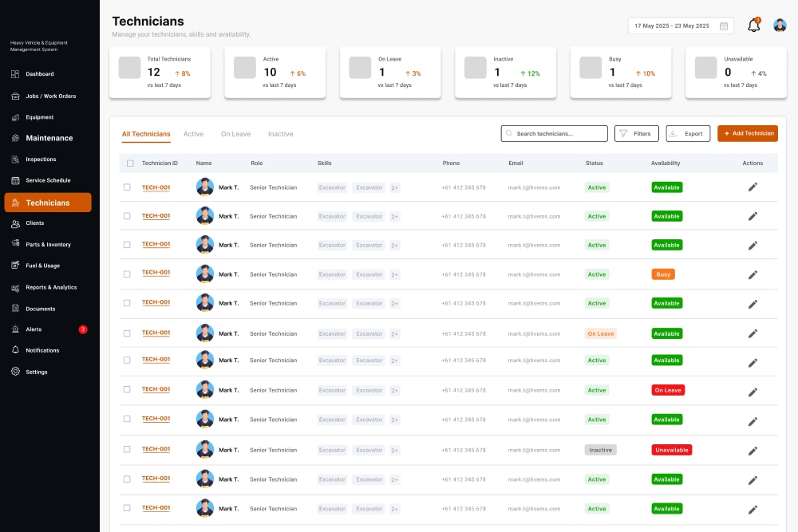Click the Reports & Analytics chart icon

(15, 288)
